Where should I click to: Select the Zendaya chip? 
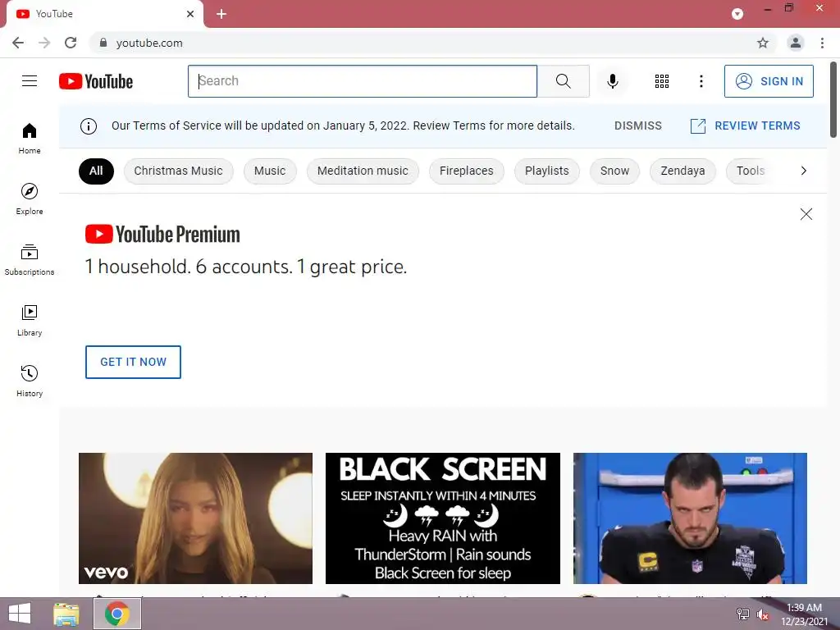tap(682, 171)
